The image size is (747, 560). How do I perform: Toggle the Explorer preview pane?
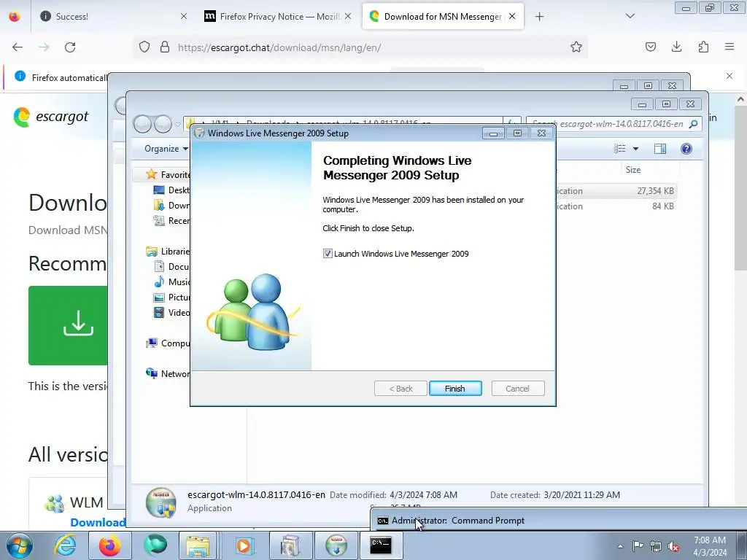coord(659,149)
